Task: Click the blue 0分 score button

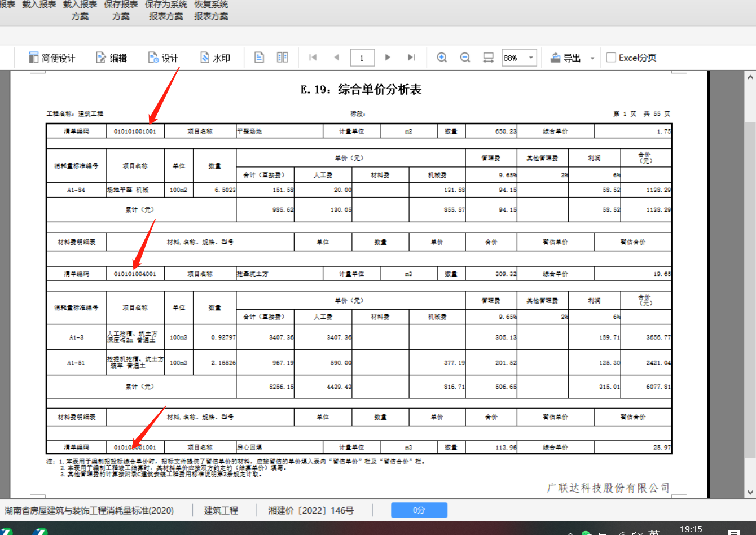Action: point(419,510)
